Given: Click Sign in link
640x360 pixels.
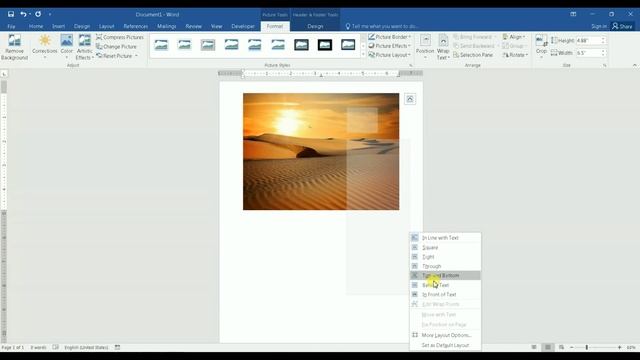Looking at the screenshot, I should click(x=599, y=26).
